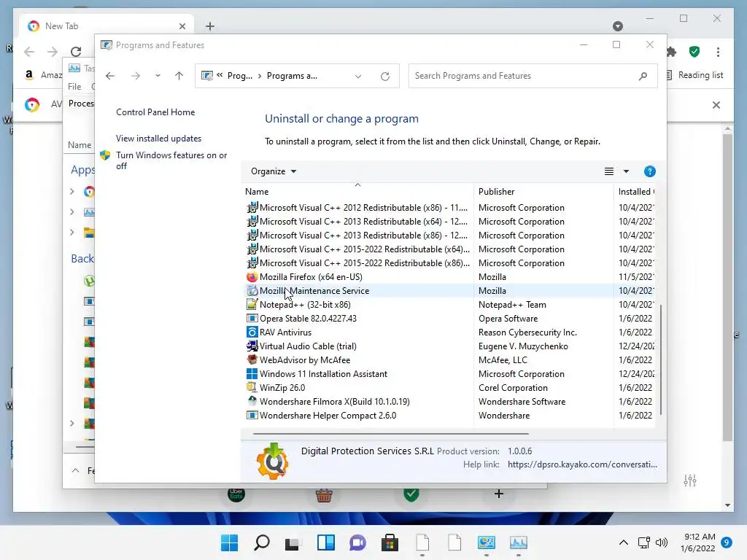Select Virtual Audio Cable (trial) icon
The width and height of the screenshot is (747, 560).
[252, 346]
